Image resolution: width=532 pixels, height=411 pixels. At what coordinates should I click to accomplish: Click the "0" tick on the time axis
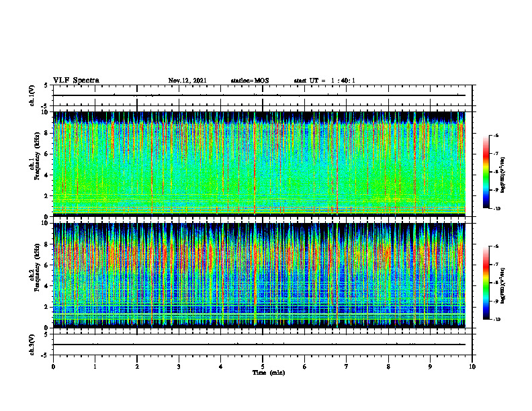[53, 367]
